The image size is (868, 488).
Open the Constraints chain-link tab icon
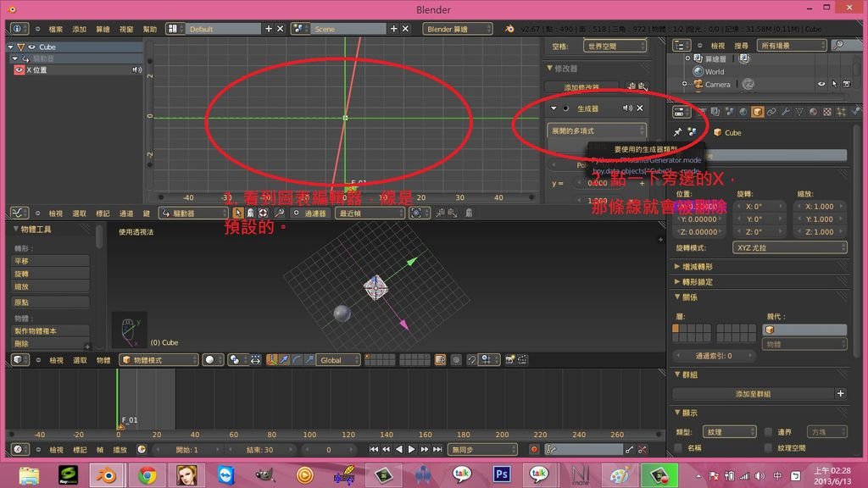[771, 112]
